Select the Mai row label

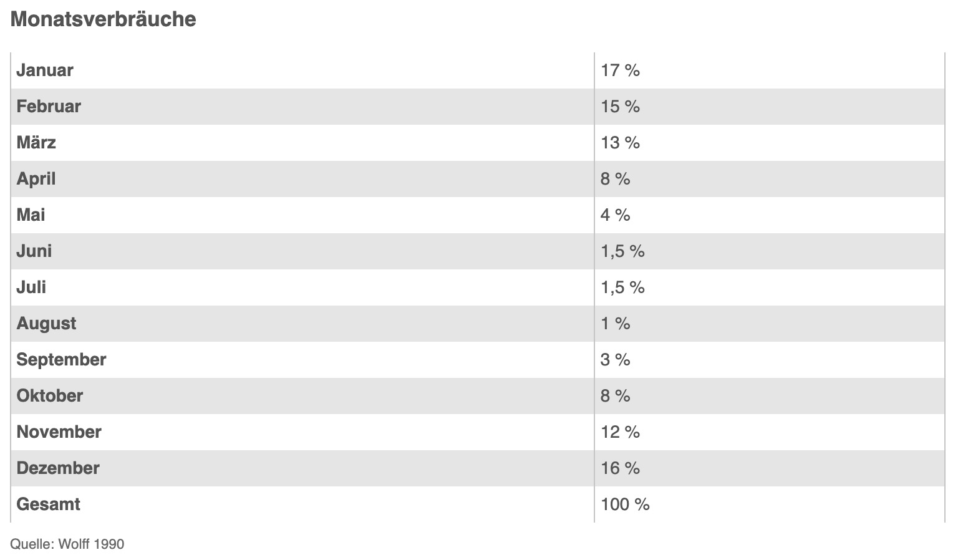coord(31,215)
